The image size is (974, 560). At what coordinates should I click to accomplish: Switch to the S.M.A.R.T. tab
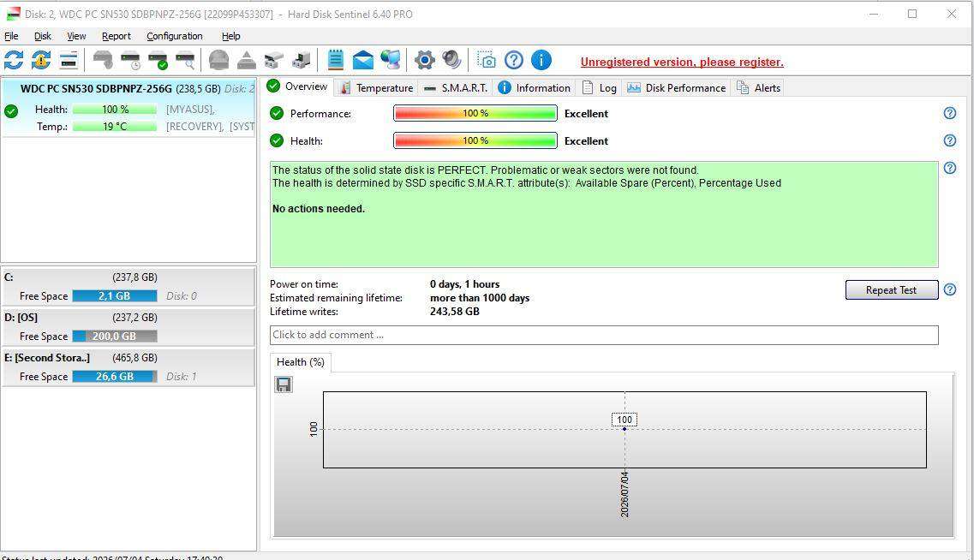pos(456,88)
